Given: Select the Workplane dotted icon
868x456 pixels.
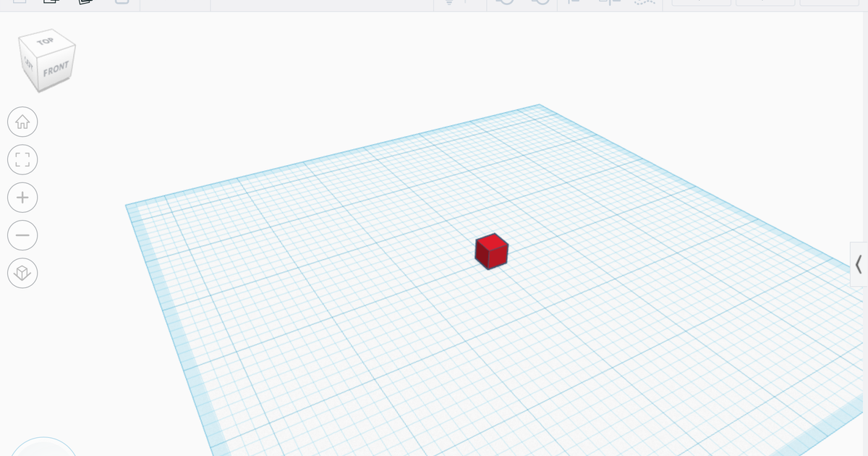Looking at the screenshot, I should click(644, 4).
